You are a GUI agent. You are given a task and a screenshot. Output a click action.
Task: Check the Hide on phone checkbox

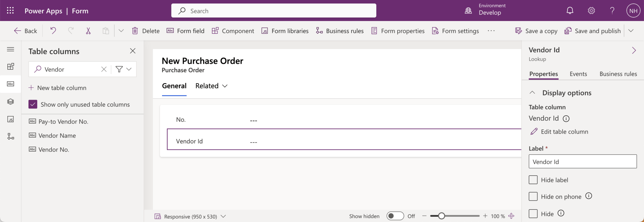point(533,196)
